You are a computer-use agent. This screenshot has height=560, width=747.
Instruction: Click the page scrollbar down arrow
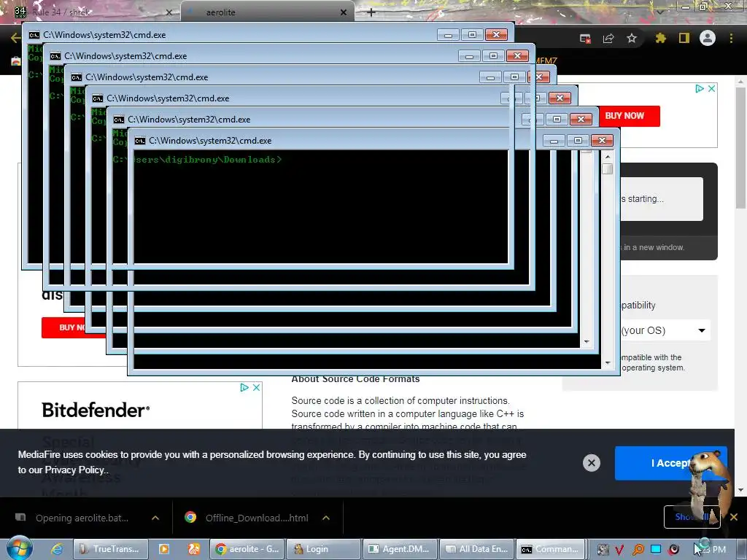coord(740,490)
